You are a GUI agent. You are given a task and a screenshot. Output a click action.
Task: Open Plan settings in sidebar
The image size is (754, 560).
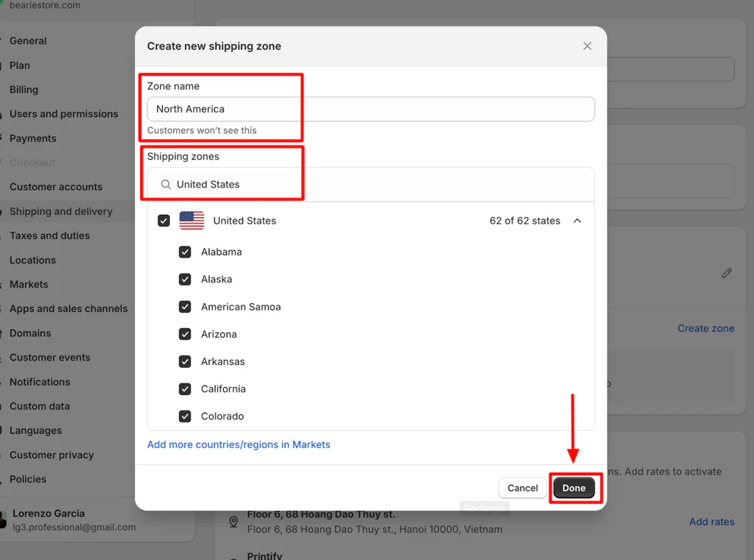pos(20,65)
